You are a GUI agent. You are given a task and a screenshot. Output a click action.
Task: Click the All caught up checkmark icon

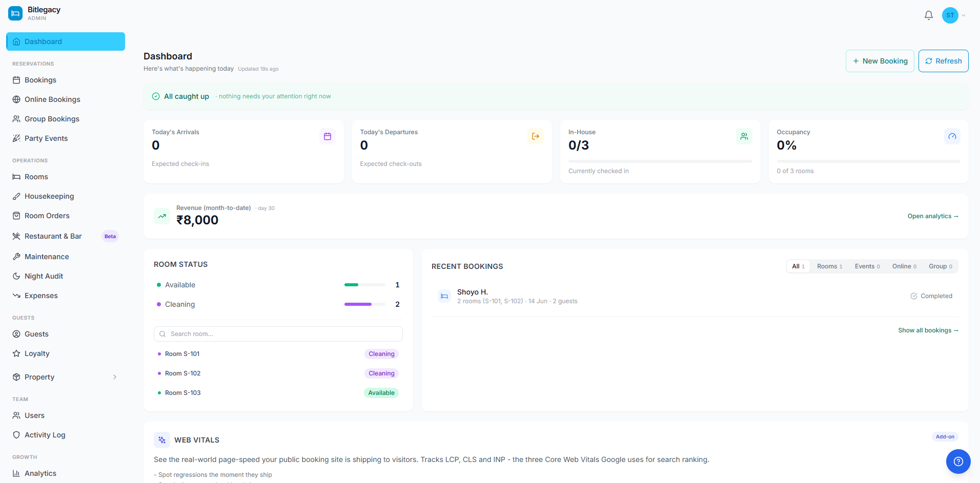(156, 96)
